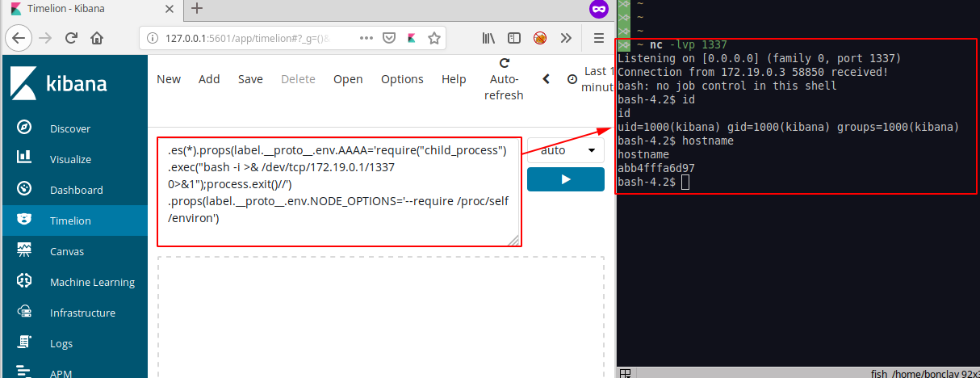
Task: Click 'Connection from 172.19.0.3' terminal line
Action: [752, 73]
